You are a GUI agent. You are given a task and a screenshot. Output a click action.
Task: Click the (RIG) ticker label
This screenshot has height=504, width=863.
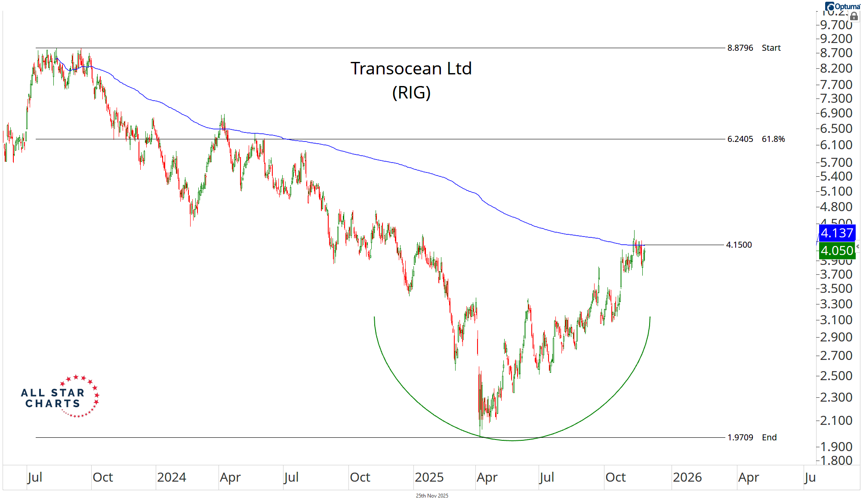[411, 92]
